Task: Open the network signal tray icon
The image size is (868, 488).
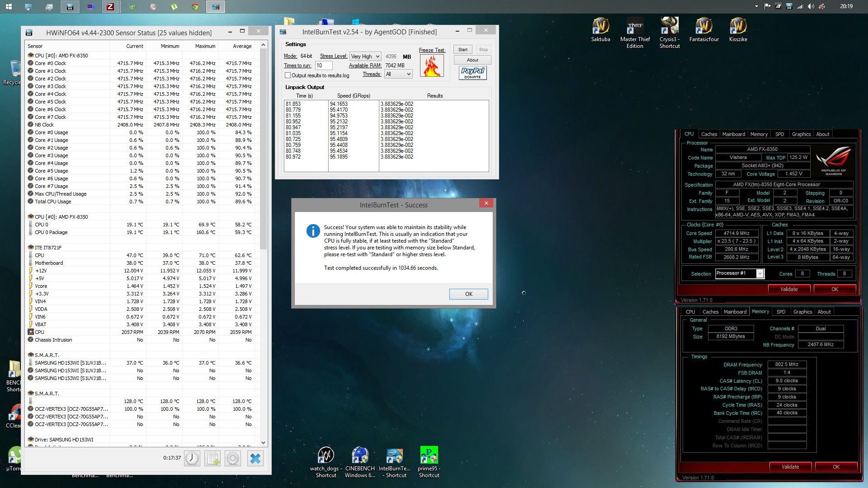Action: (800, 6)
